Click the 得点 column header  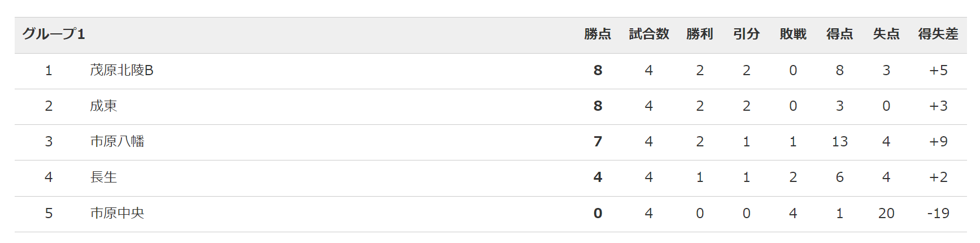tap(840, 34)
